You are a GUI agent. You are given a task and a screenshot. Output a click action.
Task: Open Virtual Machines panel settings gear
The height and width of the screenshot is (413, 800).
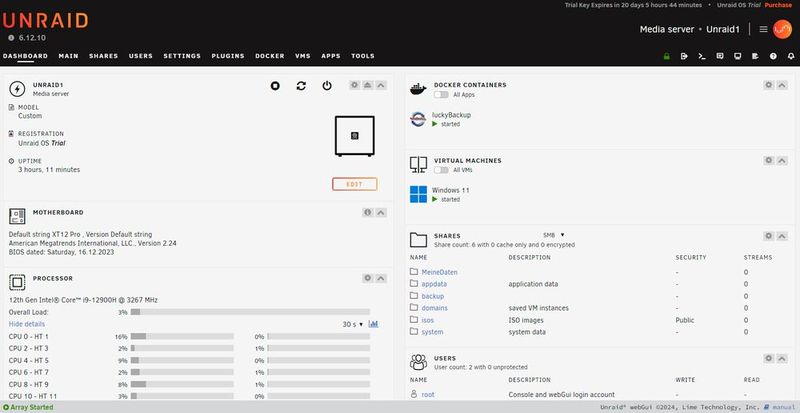point(769,160)
